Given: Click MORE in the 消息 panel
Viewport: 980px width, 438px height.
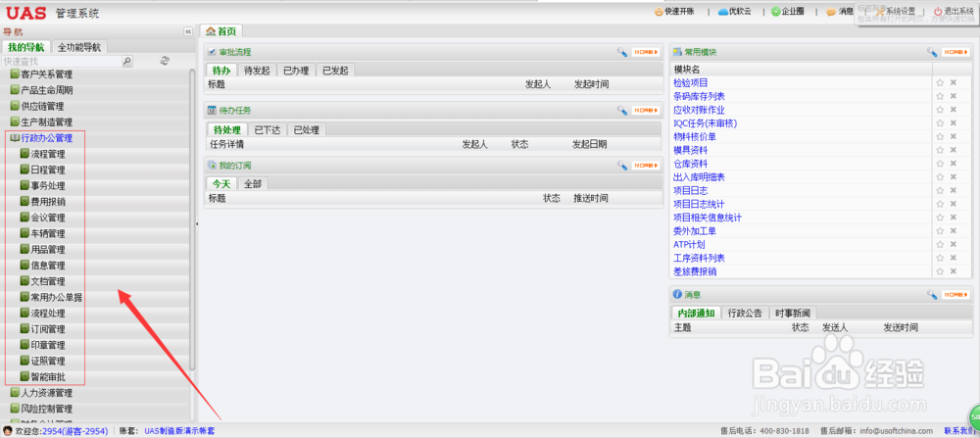Looking at the screenshot, I should tap(956, 294).
